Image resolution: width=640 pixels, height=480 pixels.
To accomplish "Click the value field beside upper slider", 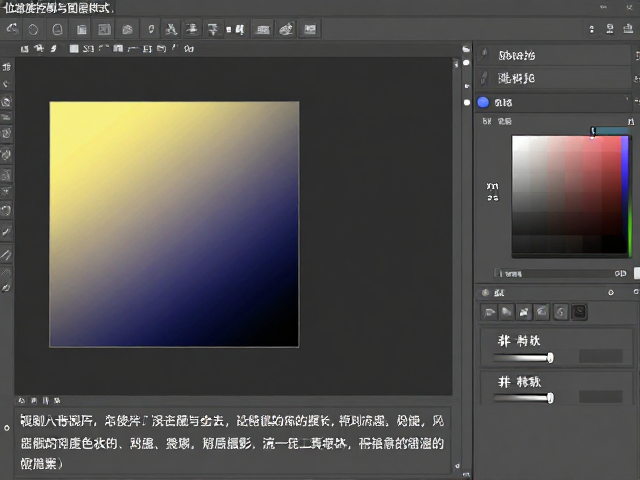I will 600,356.
